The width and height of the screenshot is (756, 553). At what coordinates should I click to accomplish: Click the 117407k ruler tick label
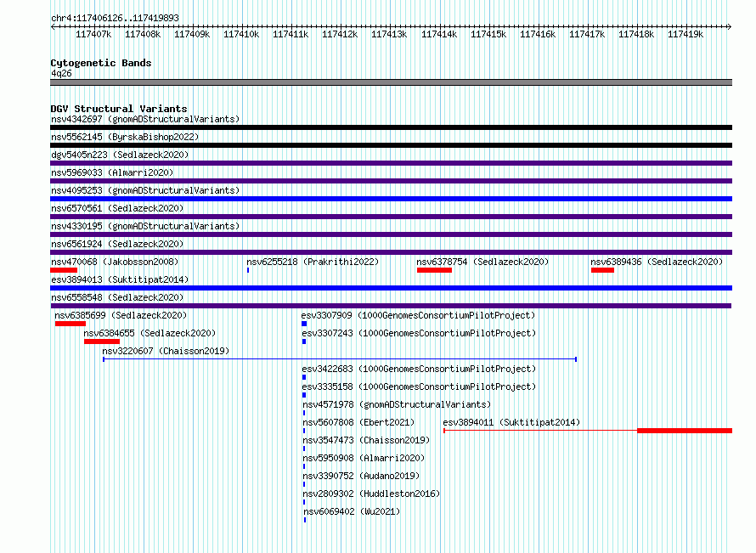point(93,34)
